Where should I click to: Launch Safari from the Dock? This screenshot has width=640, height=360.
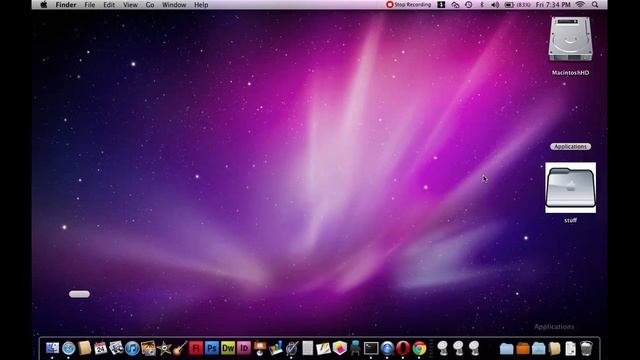[x=69, y=348]
